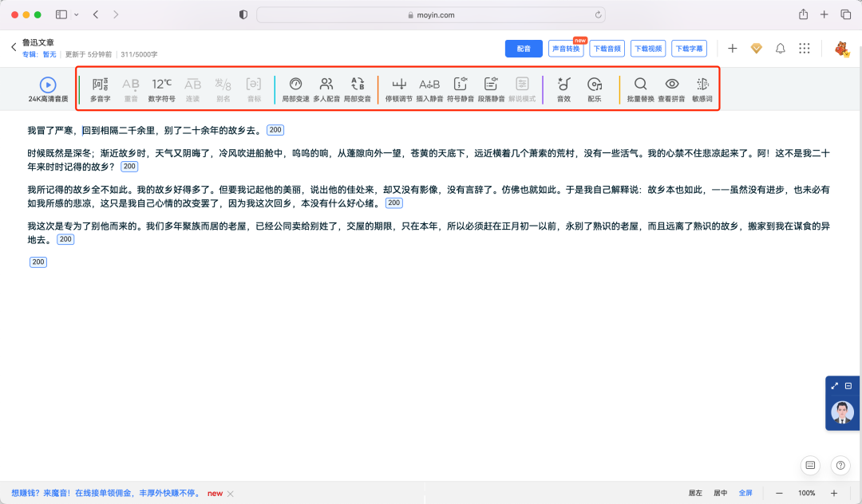Insert silence with 插入静音 tool
Image resolution: width=862 pixels, height=504 pixels.
(429, 89)
